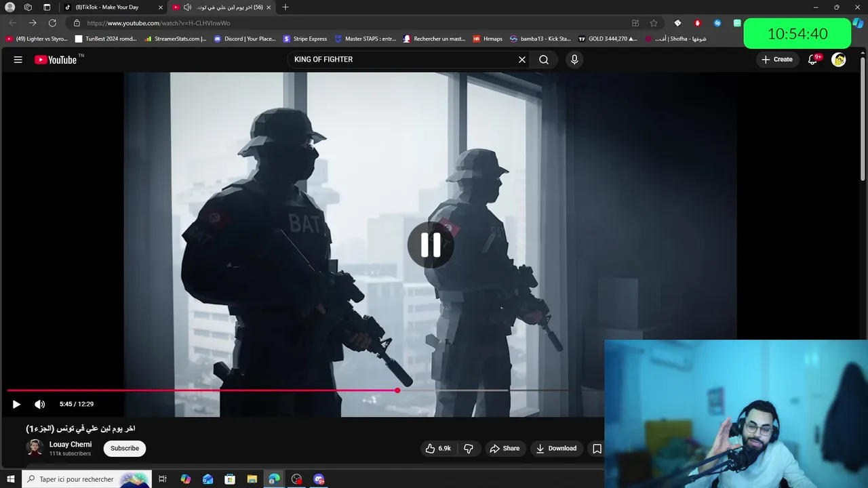The height and width of the screenshot is (488, 868).
Task: Close the TikTok browser tab
Action: coord(161,7)
